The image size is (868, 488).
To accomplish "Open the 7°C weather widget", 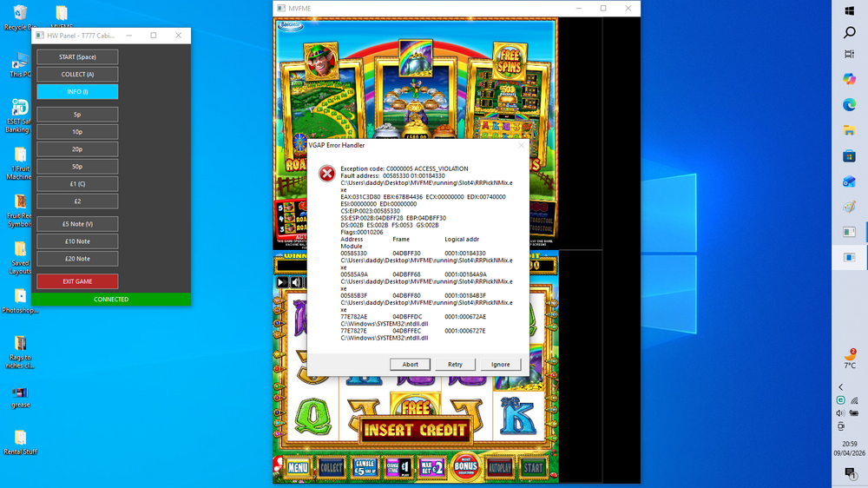I will tap(850, 359).
